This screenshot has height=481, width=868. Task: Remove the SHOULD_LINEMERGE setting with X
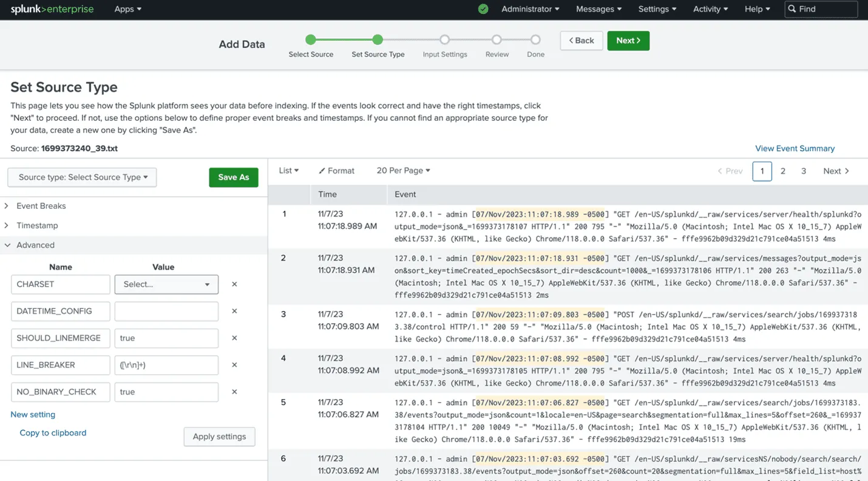coord(234,338)
